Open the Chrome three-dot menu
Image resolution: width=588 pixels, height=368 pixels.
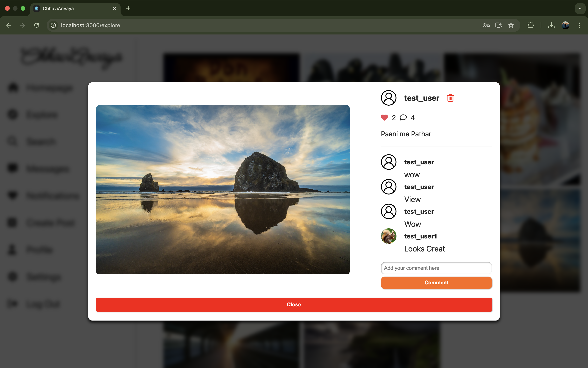pos(579,25)
